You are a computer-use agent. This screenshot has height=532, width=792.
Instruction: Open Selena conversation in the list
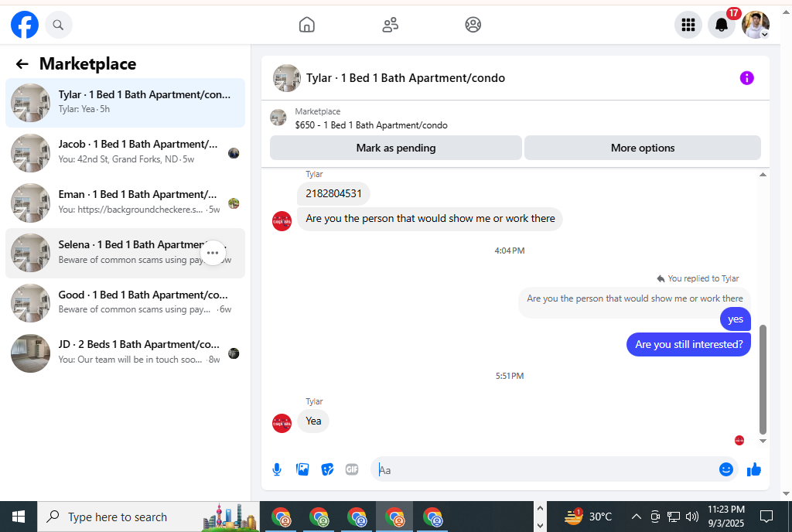click(125, 253)
